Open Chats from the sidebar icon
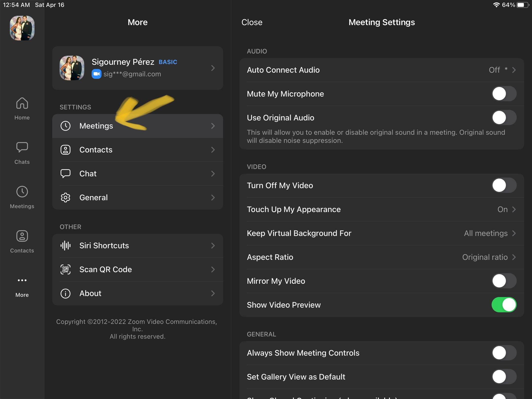532x399 pixels. (22, 148)
